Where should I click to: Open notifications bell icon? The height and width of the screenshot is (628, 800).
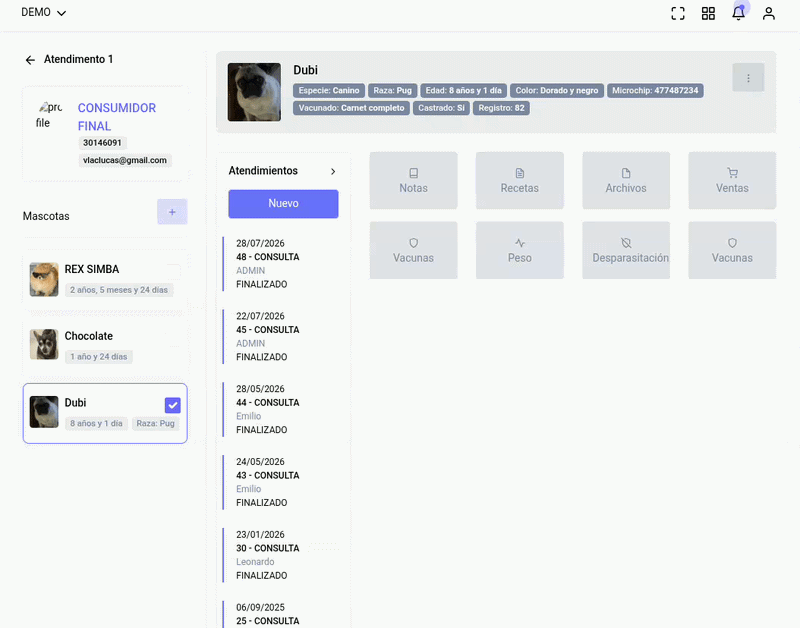pyautogui.click(x=738, y=13)
